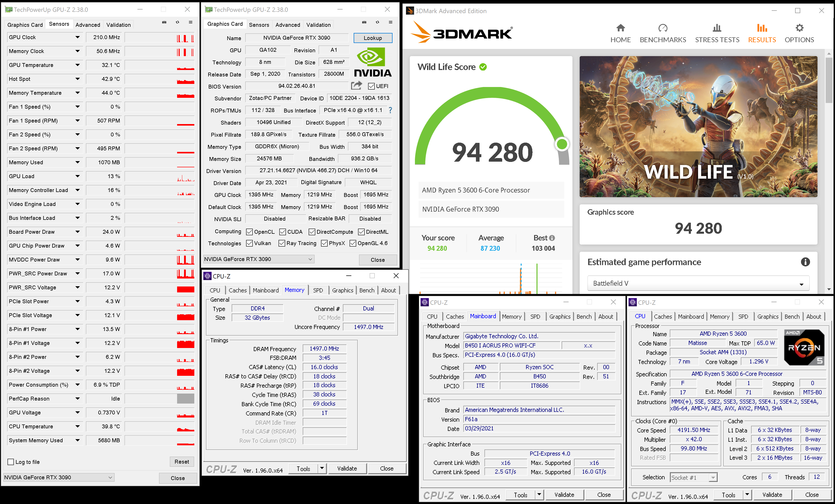Toggle the OpenCL checkbox
Image resolution: width=835 pixels, height=504 pixels.
(x=249, y=232)
